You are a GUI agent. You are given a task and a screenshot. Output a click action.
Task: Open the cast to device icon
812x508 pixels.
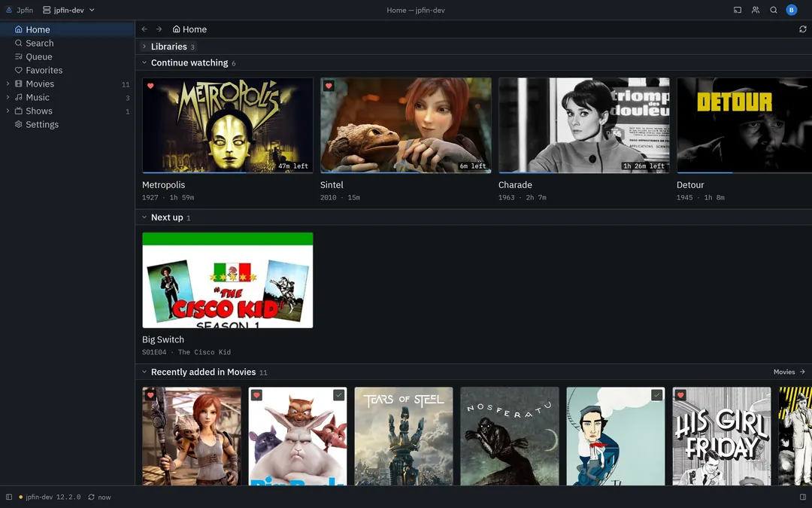(738, 10)
